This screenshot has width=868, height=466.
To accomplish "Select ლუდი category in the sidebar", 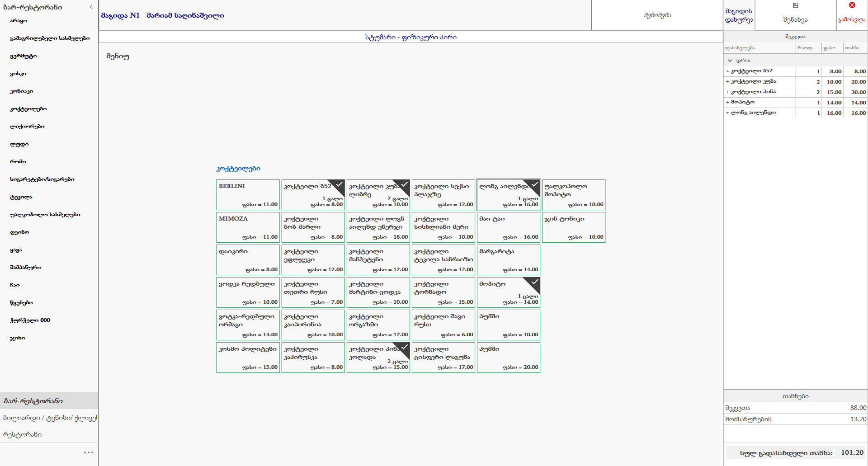I will [19, 144].
